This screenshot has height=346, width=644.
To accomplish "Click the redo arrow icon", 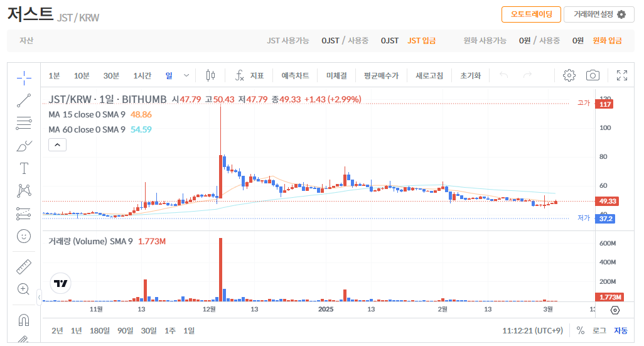I will (527, 75).
